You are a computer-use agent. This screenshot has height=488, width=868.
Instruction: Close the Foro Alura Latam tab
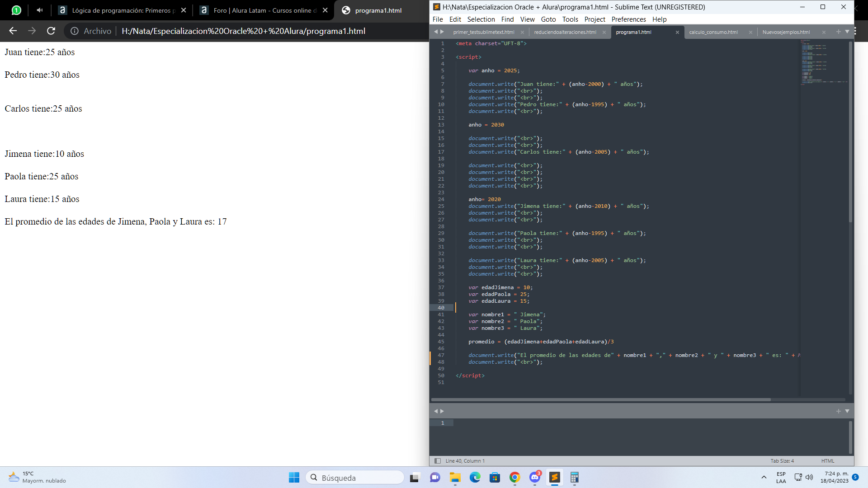[x=325, y=10]
